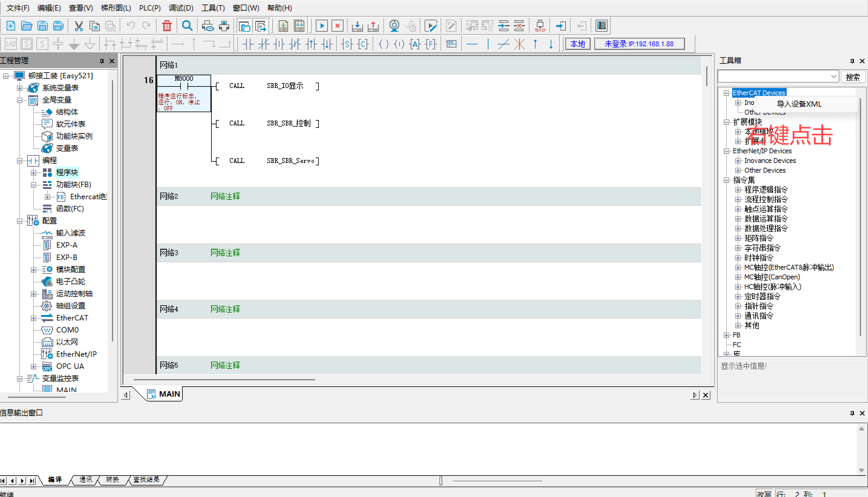Click the scissors cut icon
The height and width of the screenshot is (497, 868).
pyautogui.click(x=79, y=26)
